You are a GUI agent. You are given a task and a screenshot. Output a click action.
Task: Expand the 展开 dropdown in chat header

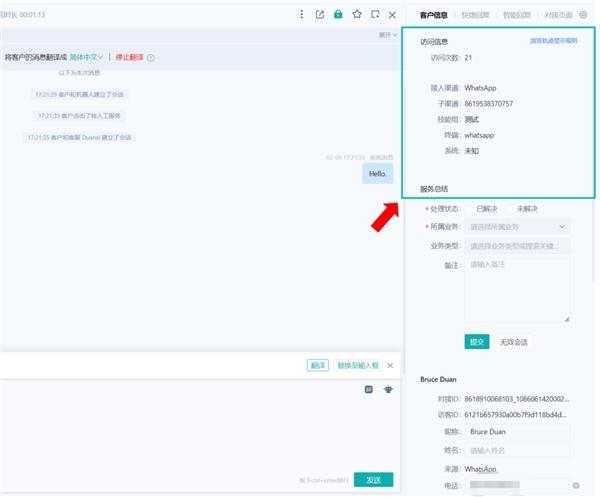(x=388, y=35)
